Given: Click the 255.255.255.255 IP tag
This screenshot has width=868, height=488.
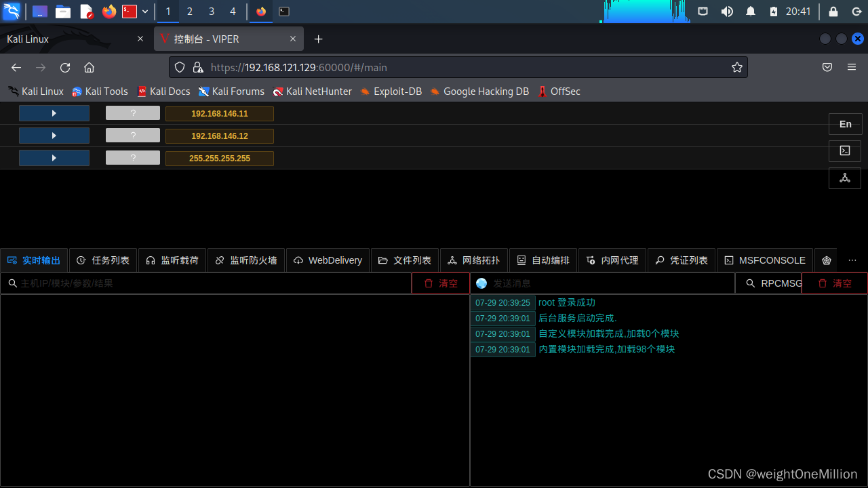Looking at the screenshot, I should pyautogui.click(x=220, y=159).
